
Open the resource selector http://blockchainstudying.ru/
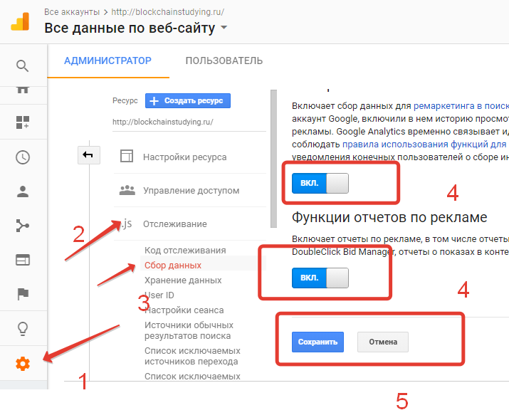163,121
